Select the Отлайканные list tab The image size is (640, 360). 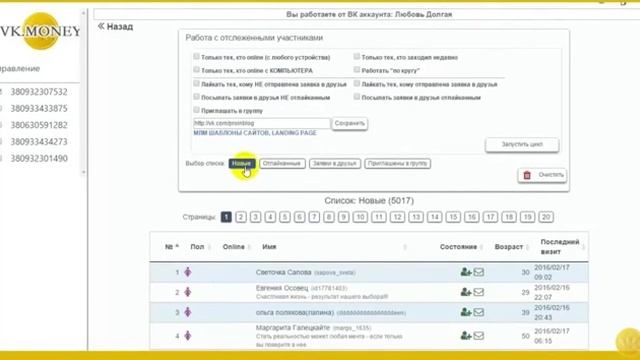[282, 164]
